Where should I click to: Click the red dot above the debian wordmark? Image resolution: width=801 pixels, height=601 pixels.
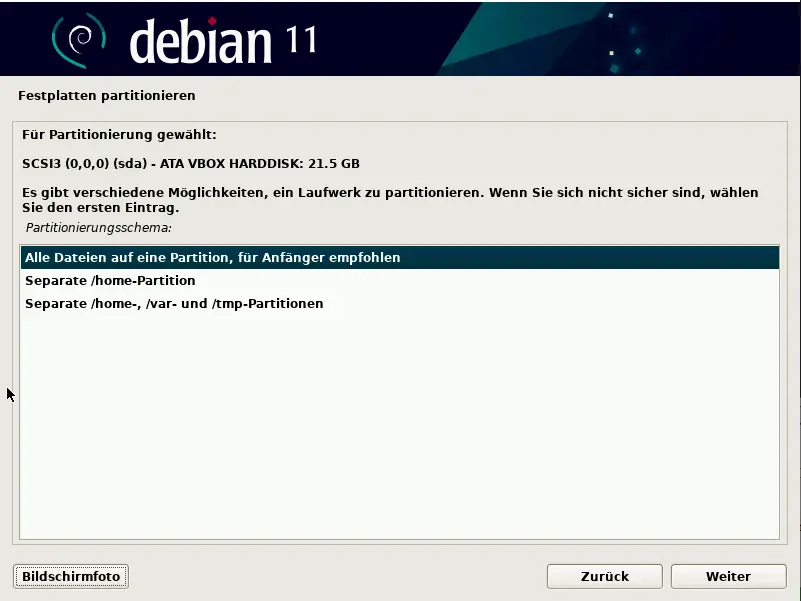coord(239,19)
